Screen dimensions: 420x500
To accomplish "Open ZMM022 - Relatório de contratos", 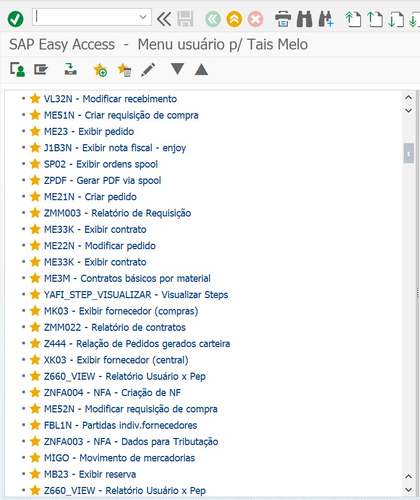I will pos(115,327).
